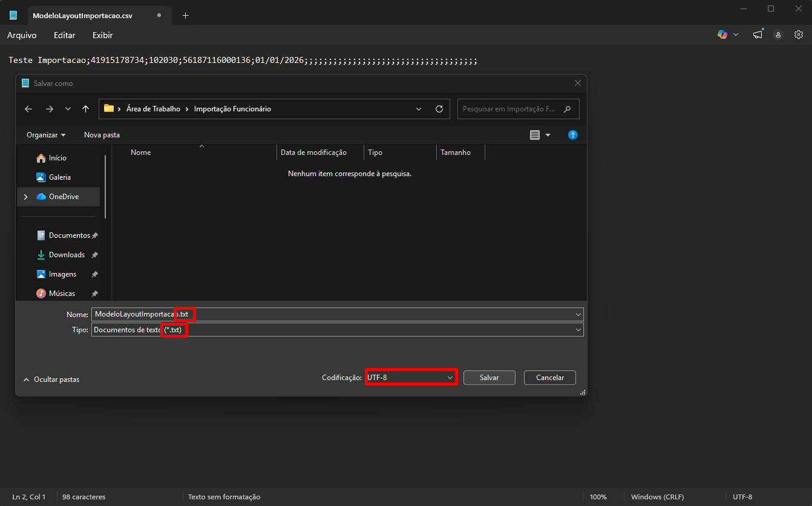812x506 pixels.
Task: Open the account profile icon
Action: pos(778,34)
